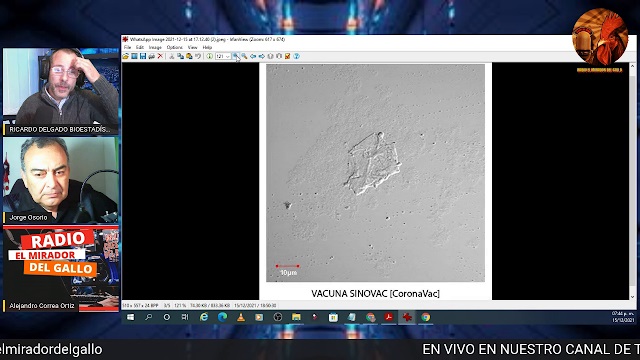The height and width of the screenshot is (360, 640).
Task: Open the File menu
Action: (x=127, y=47)
